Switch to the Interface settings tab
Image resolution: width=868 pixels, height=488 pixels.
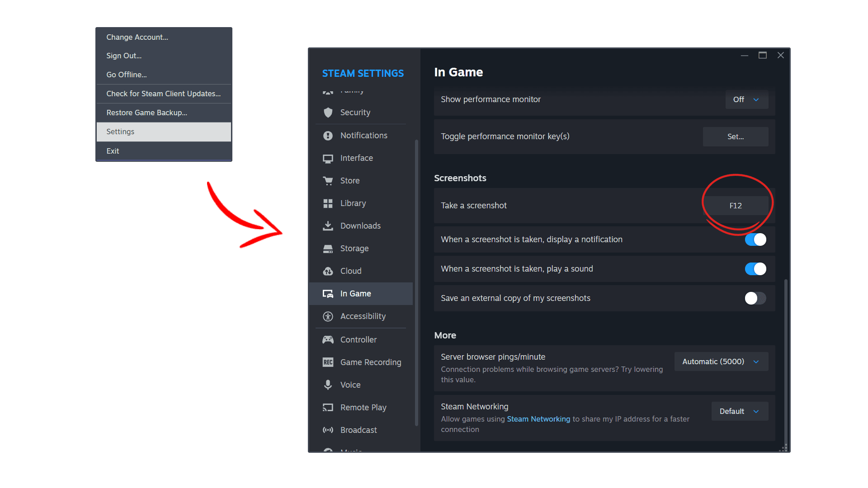tap(361, 158)
